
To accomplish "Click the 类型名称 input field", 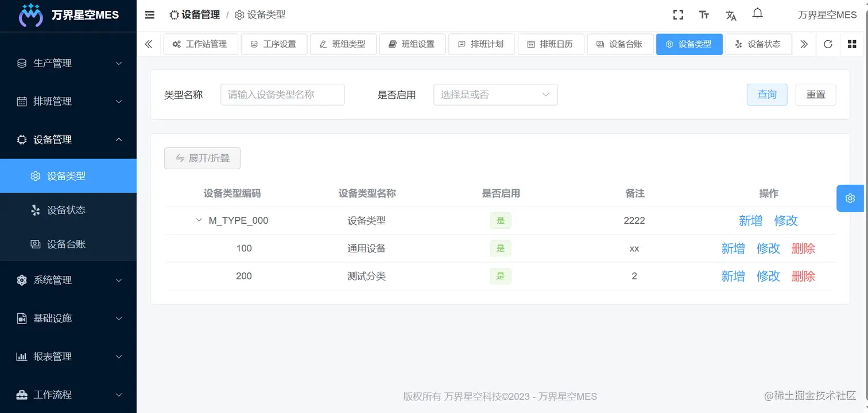I will 282,94.
